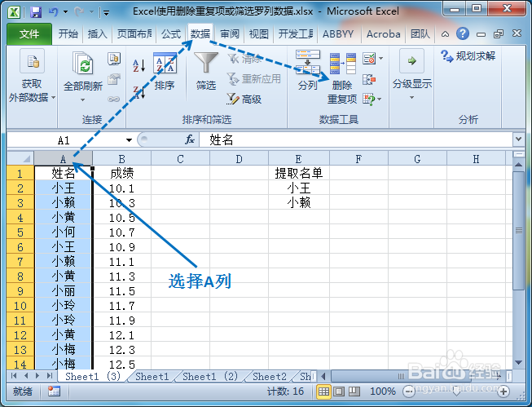Viewport: 532px width, 407px height.
Task: Open the 文件 (File) tab
Action: [x=29, y=34]
